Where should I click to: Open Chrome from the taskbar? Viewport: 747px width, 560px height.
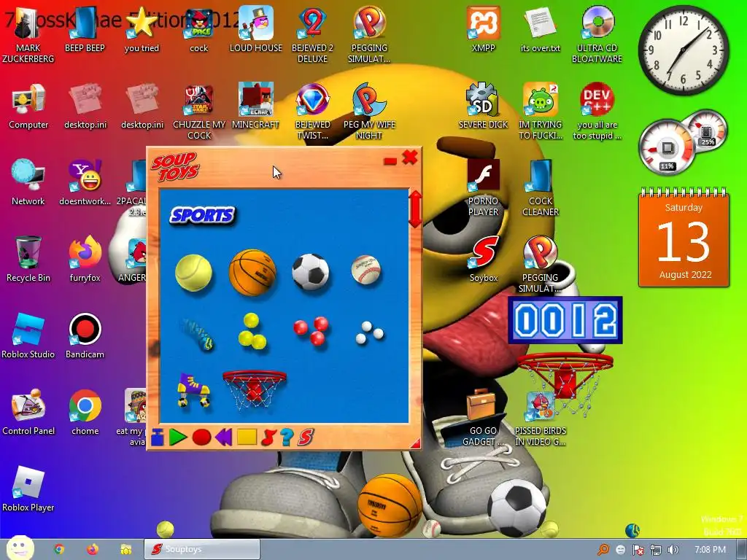[59, 549]
